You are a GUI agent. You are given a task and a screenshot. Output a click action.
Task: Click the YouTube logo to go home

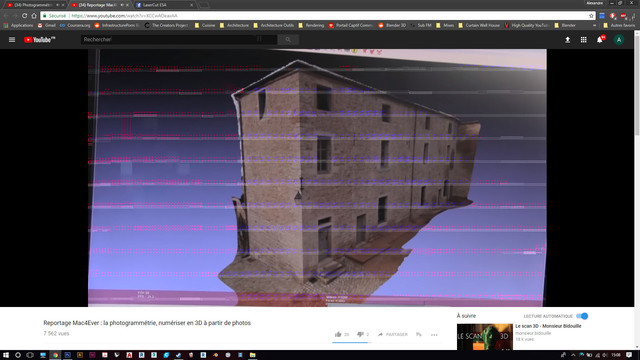[39, 40]
